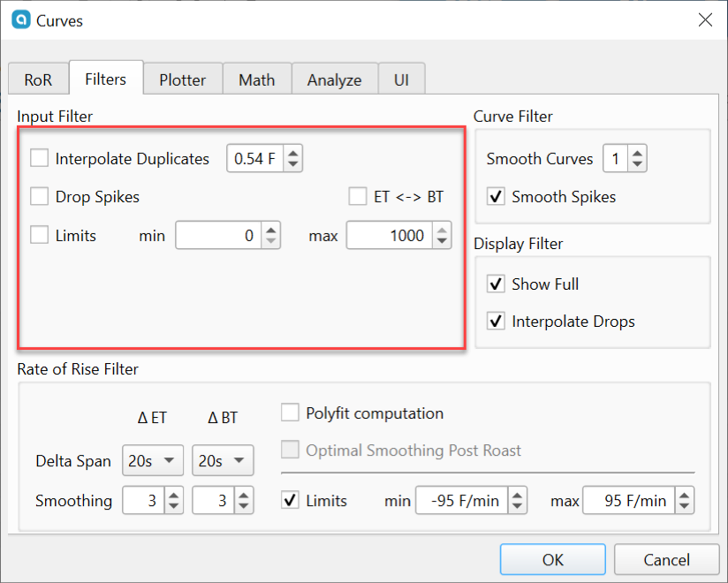The width and height of the screenshot is (728, 583).
Task: Click the Input Filter max value field
Action: point(390,235)
